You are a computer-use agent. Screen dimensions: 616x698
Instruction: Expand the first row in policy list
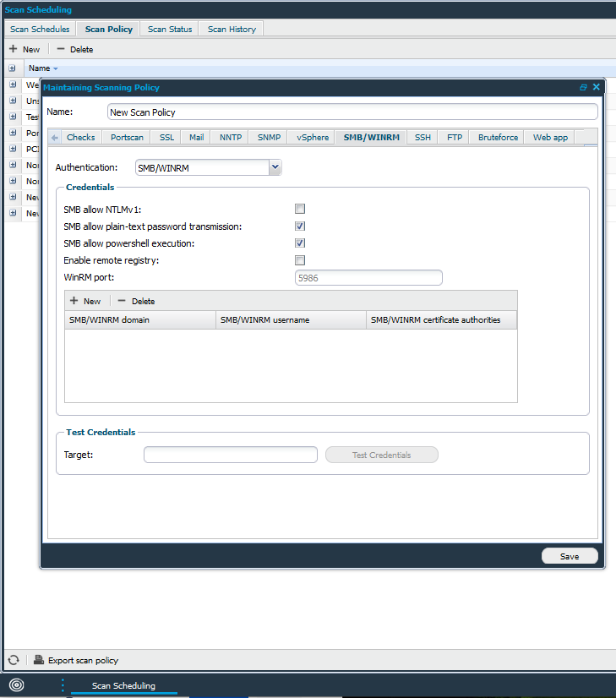pos(13,85)
